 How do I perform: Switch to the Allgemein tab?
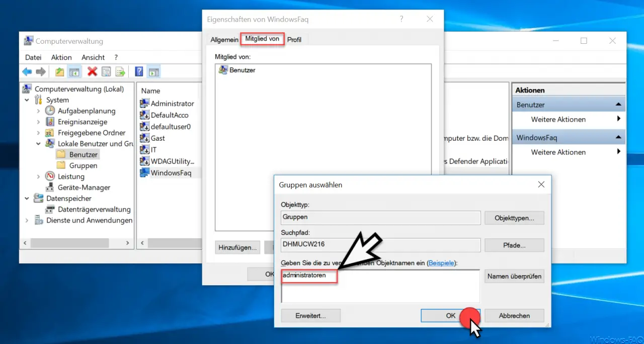click(224, 39)
